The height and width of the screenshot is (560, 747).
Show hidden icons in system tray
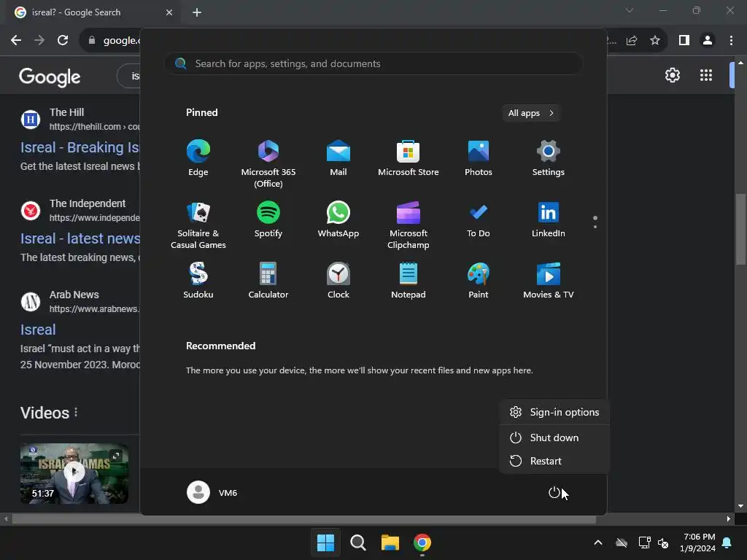click(598, 542)
